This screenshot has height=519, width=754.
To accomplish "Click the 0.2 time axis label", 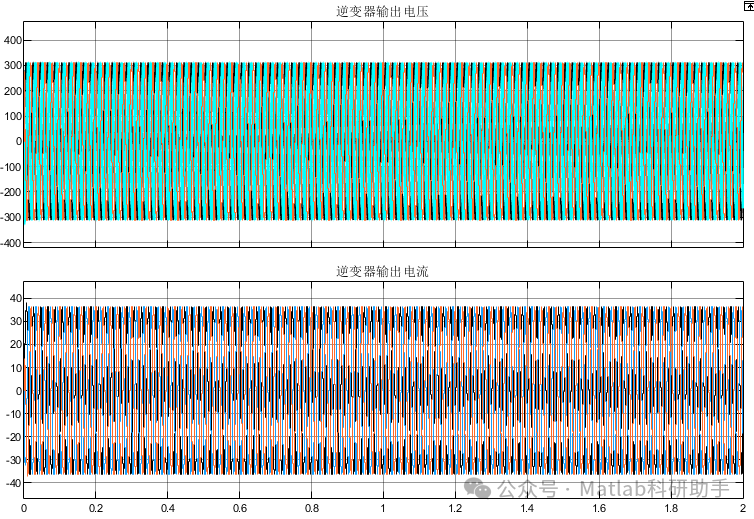I will pyautogui.click(x=96, y=508).
